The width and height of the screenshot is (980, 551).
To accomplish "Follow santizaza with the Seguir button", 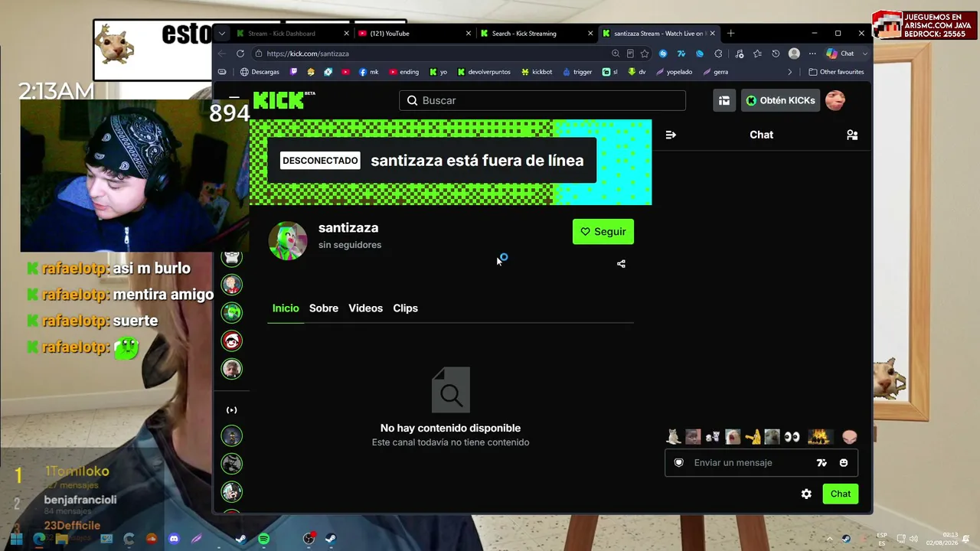I will point(603,232).
